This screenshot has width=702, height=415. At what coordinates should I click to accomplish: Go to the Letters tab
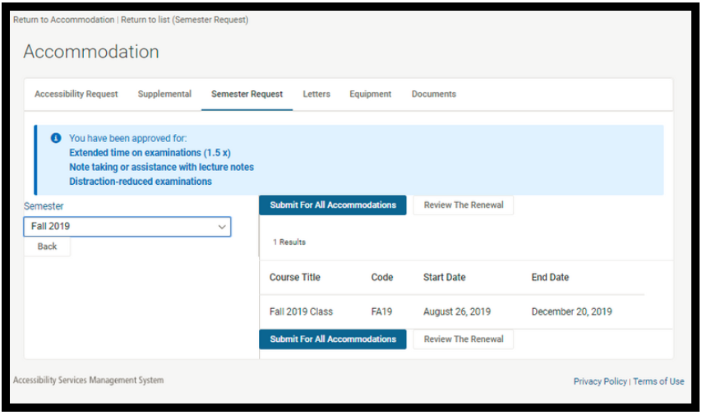click(316, 94)
